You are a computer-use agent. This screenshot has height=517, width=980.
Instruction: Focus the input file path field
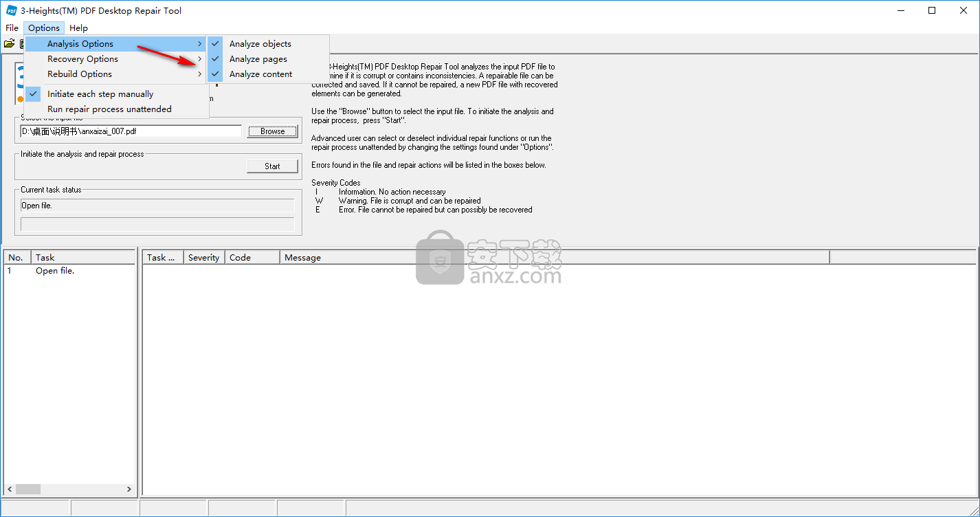click(131, 131)
